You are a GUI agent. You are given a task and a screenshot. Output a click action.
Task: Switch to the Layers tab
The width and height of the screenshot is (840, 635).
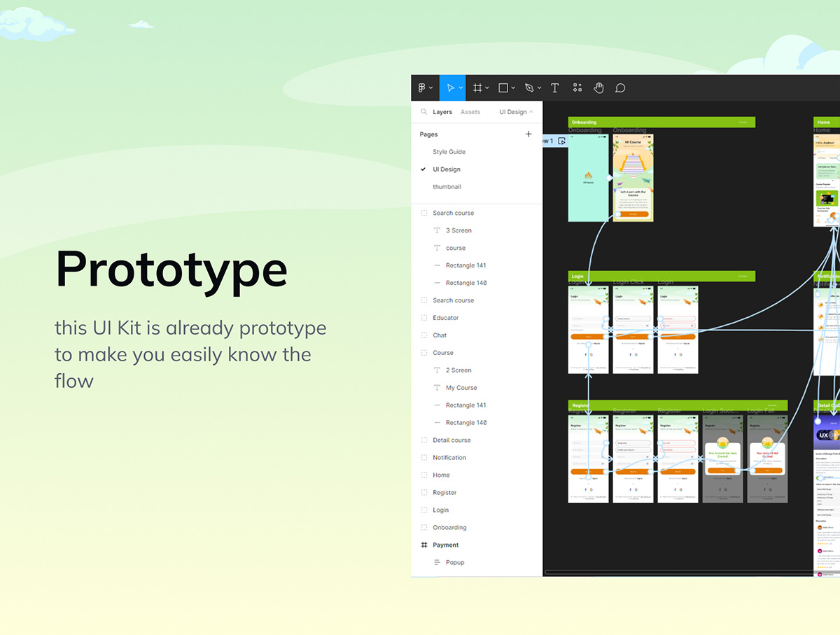click(442, 112)
